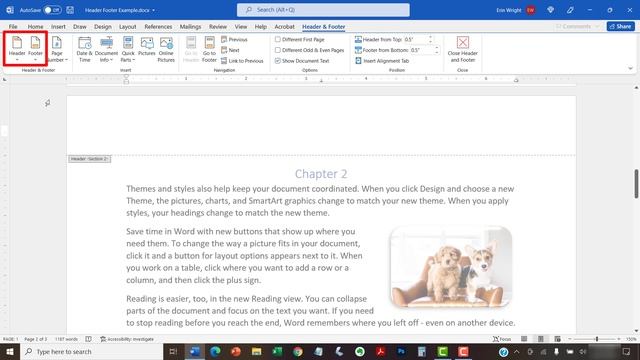640x360 pixels.
Task: Adjust the zoom slider handle
Action: click(597, 339)
